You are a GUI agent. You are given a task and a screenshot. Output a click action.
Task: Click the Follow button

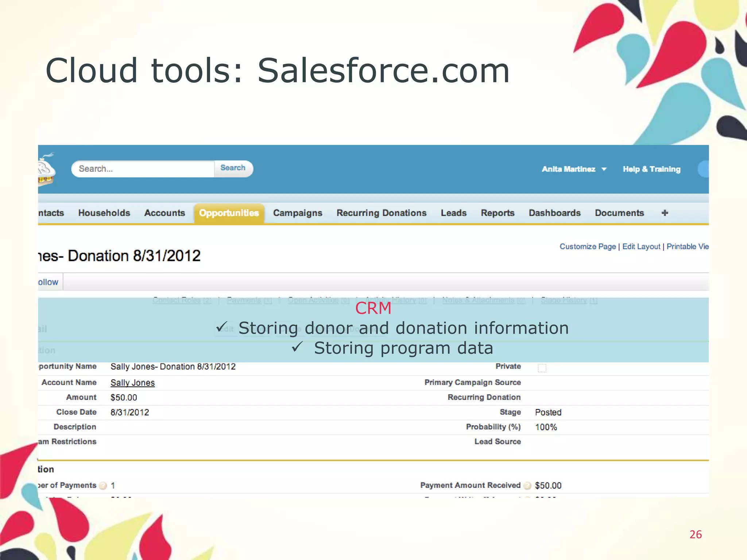pos(50,282)
